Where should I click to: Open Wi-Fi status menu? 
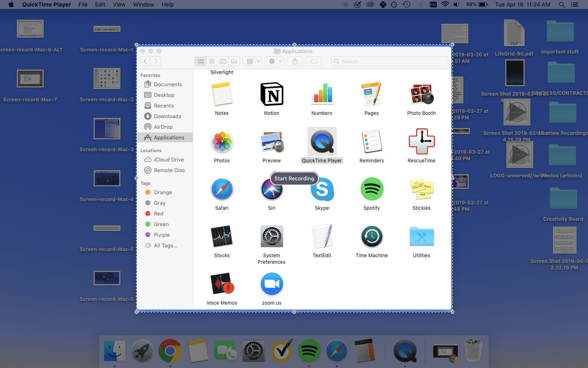point(445,4)
